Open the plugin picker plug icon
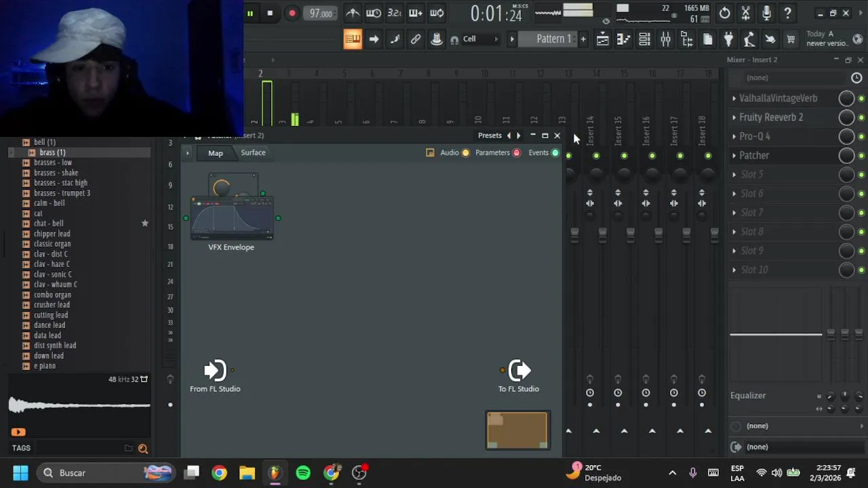Image resolution: width=868 pixels, height=488 pixels. pos(728,39)
